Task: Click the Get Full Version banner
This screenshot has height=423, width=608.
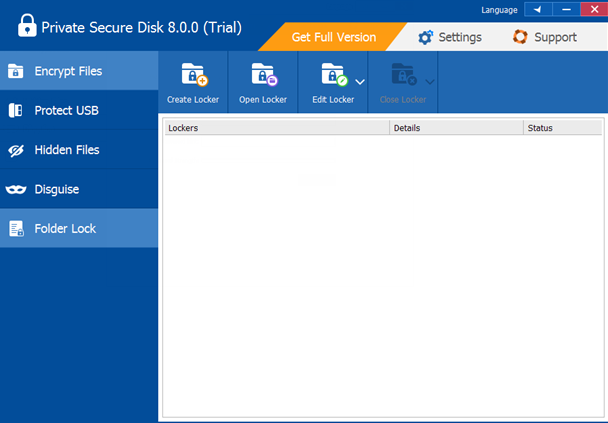Action: pos(333,37)
